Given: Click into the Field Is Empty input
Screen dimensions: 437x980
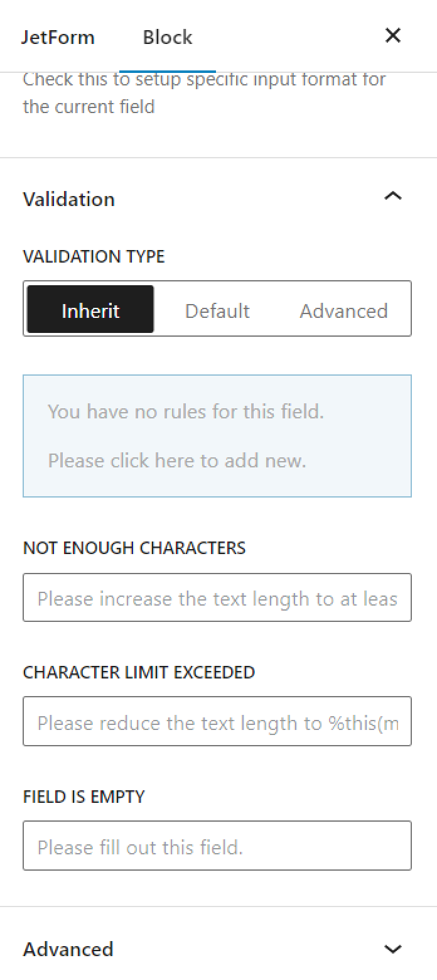Looking at the screenshot, I should click(x=217, y=846).
